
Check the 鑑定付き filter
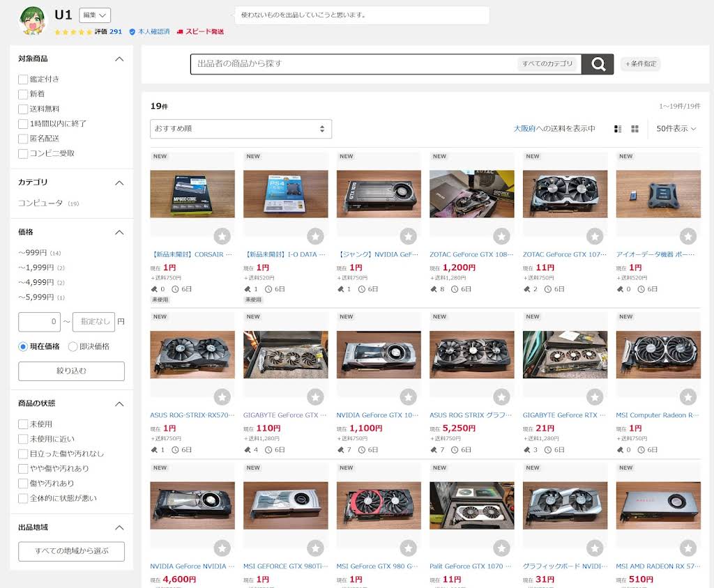coord(23,79)
